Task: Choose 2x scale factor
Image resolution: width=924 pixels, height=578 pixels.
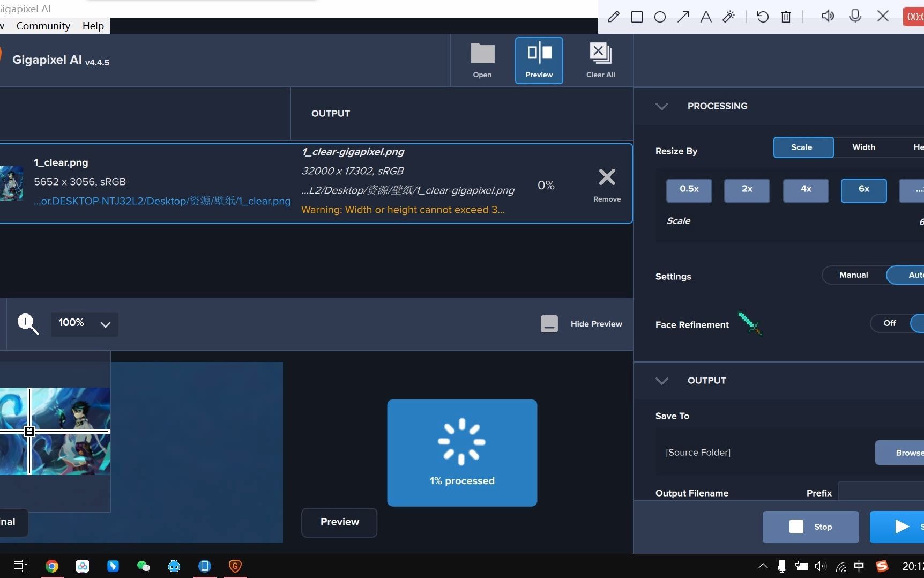Action: coord(747,190)
